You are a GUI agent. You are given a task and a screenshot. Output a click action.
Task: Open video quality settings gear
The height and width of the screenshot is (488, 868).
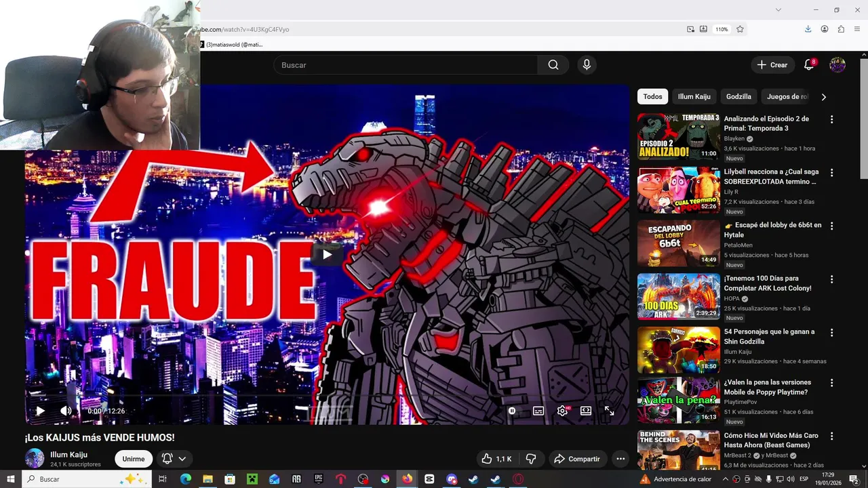pyautogui.click(x=562, y=411)
